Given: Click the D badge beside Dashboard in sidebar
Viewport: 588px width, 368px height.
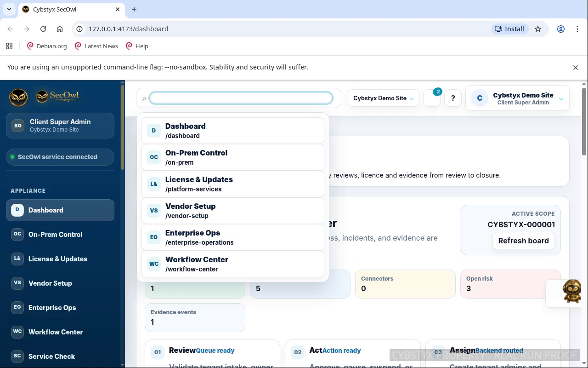Looking at the screenshot, I should [17, 210].
